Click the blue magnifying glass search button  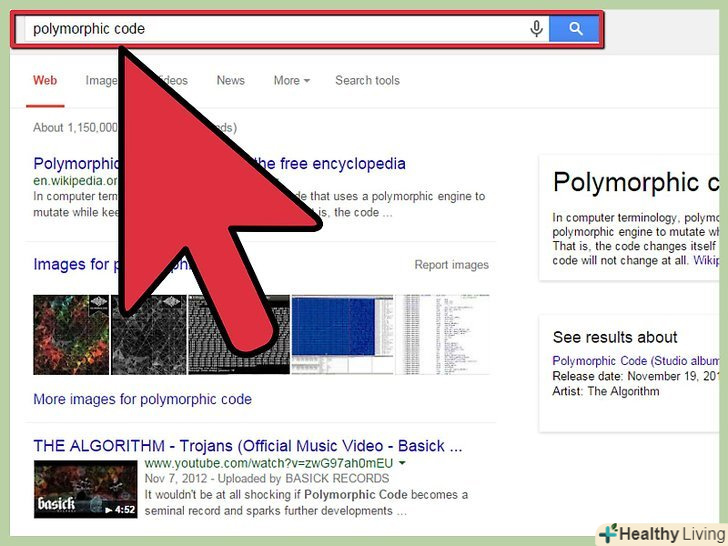(x=575, y=29)
